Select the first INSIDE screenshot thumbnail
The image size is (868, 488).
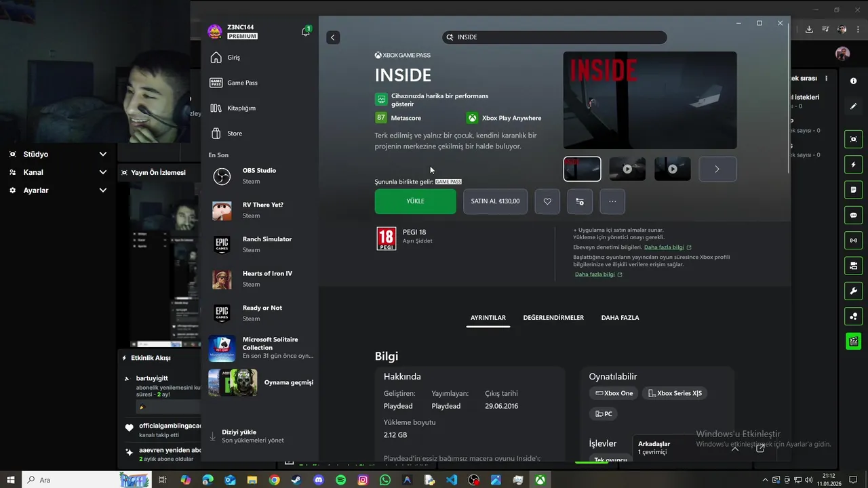[x=582, y=169]
